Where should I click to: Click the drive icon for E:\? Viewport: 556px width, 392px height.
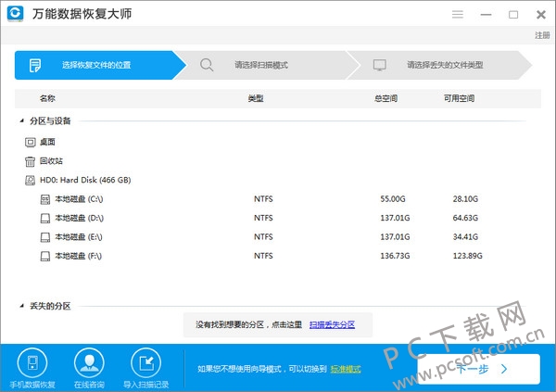[45, 237]
